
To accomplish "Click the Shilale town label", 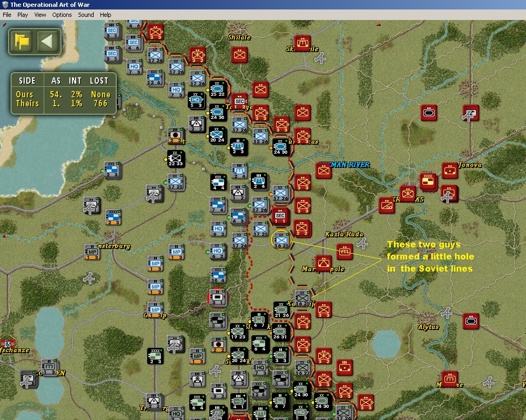I will [x=239, y=37].
